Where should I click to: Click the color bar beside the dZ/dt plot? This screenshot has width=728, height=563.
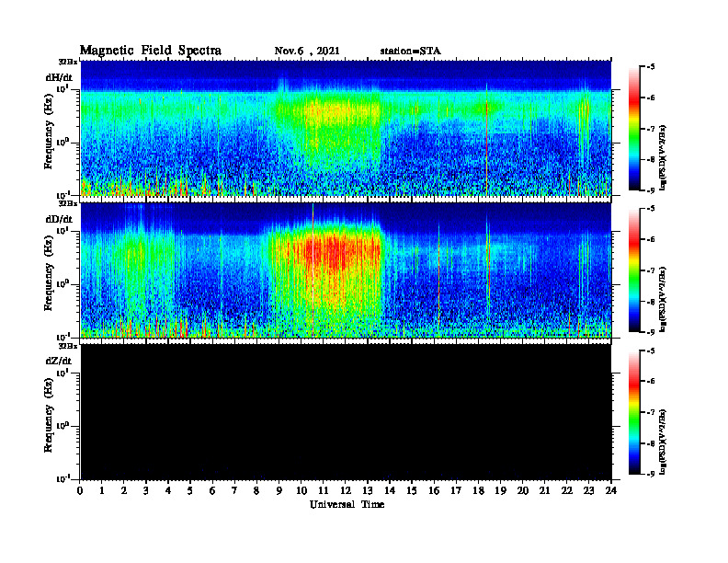click(x=634, y=412)
